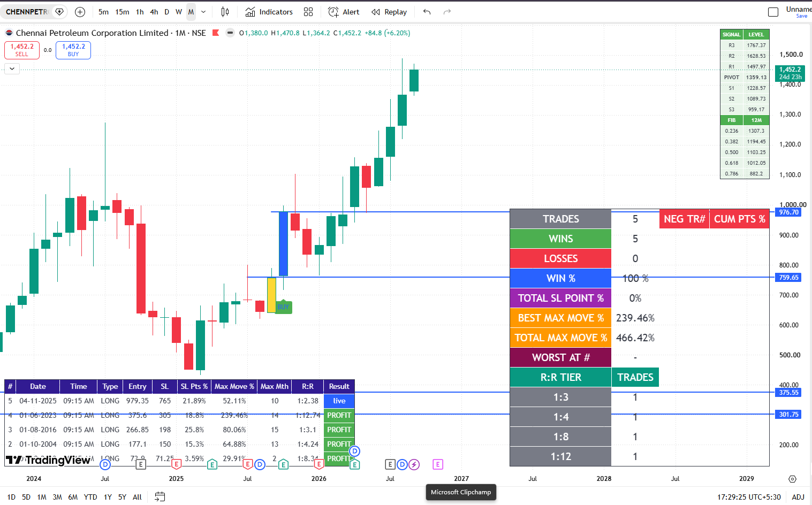Set date range to 5D
This screenshot has width=812, height=505.
(26, 497)
